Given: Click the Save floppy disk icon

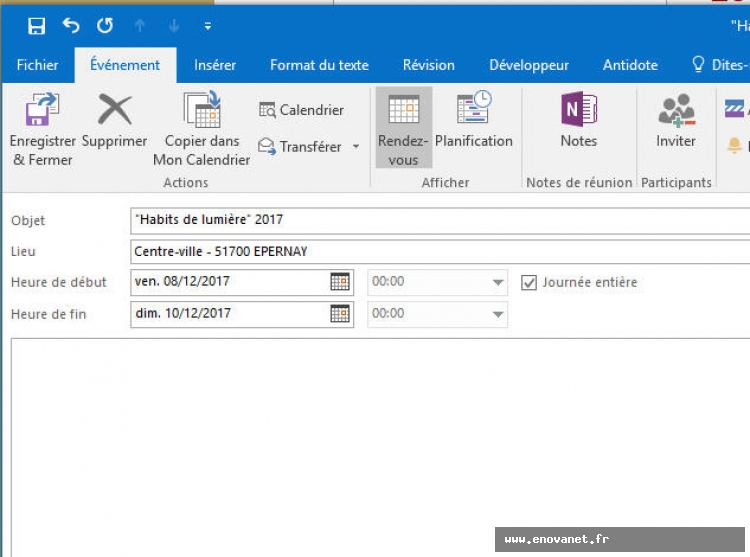Looking at the screenshot, I should pyautogui.click(x=36, y=26).
